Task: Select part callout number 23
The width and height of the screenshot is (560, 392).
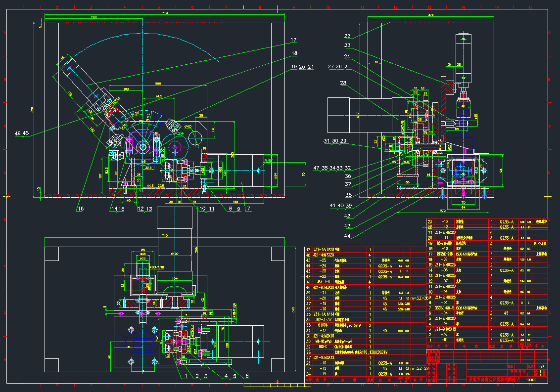Action: [x=347, y=46]
